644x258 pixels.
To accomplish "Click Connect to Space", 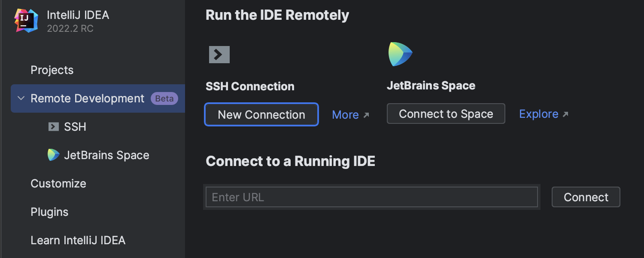I will click(x=446, y=114).
